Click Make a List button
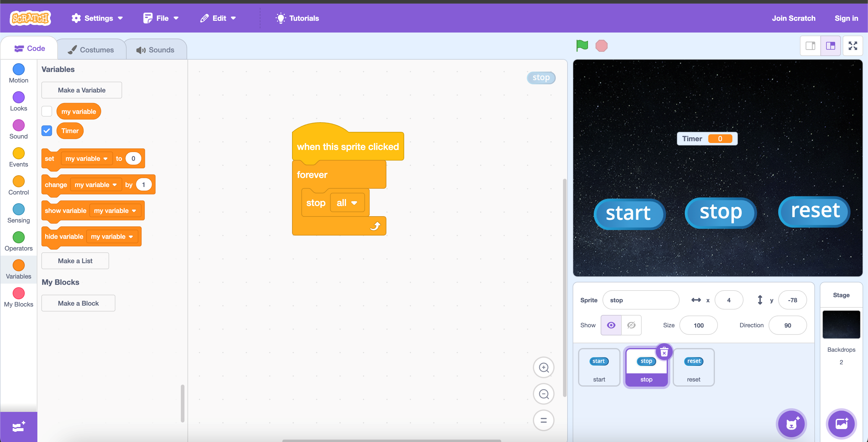This screenshot has height=442, width=868. [x=75, y=260]
